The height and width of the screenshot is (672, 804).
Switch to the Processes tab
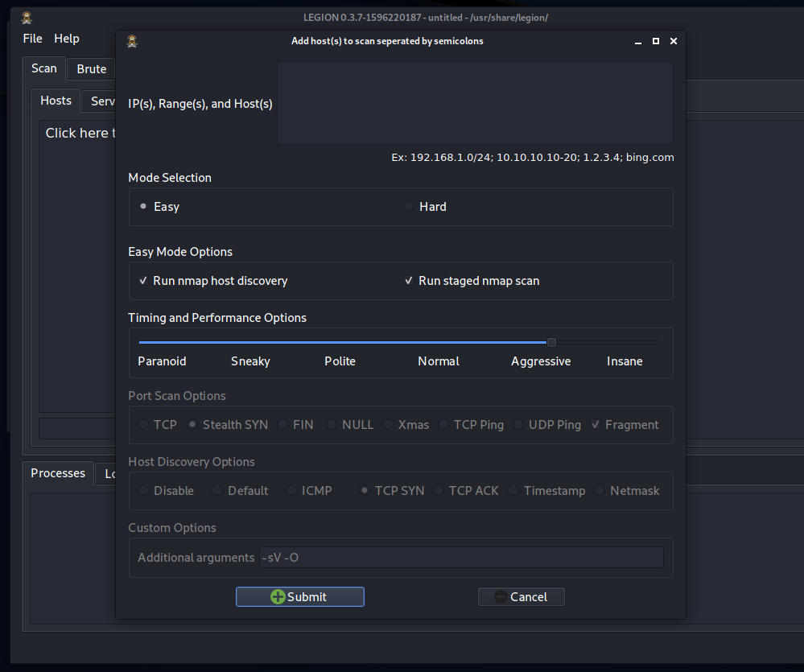[x=58, y=472]
